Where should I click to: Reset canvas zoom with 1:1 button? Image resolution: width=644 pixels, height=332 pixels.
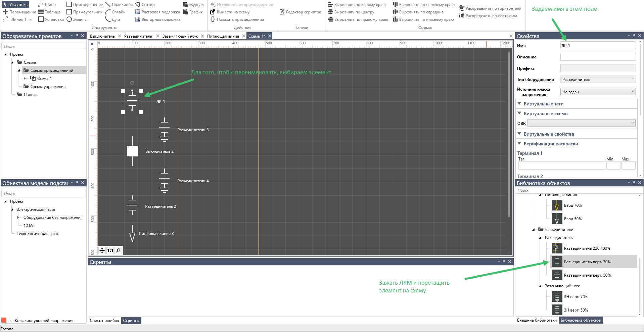110,250
